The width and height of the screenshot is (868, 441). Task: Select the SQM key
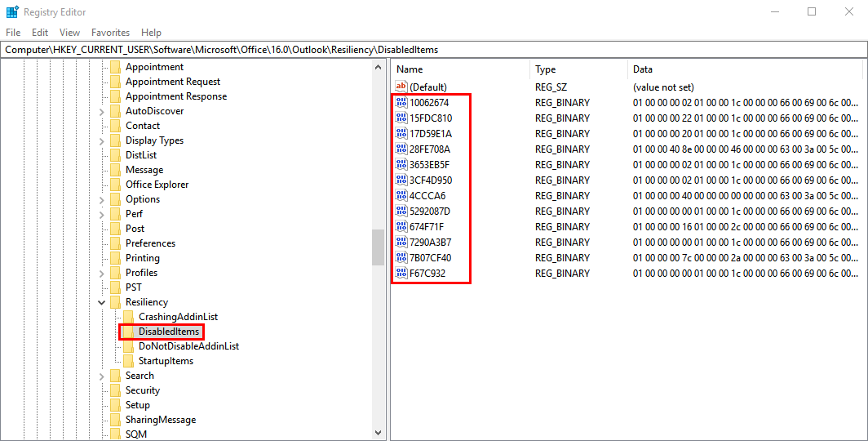[135, 434]
